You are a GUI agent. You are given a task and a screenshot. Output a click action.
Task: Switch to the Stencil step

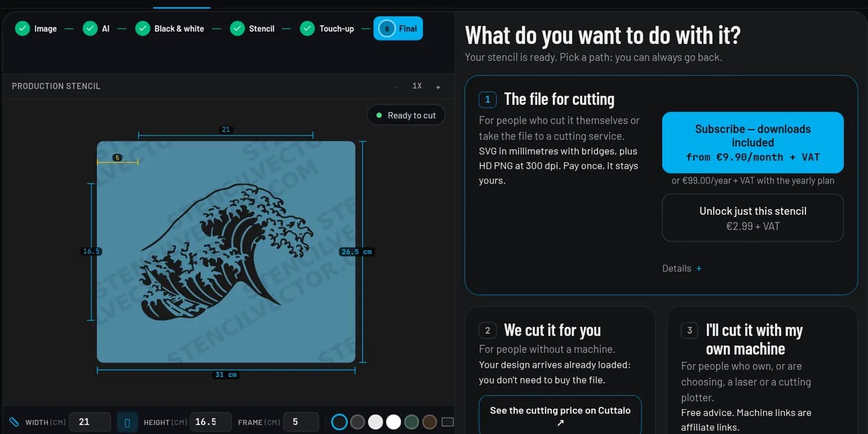pyautogui.click(x=252, y=29)
